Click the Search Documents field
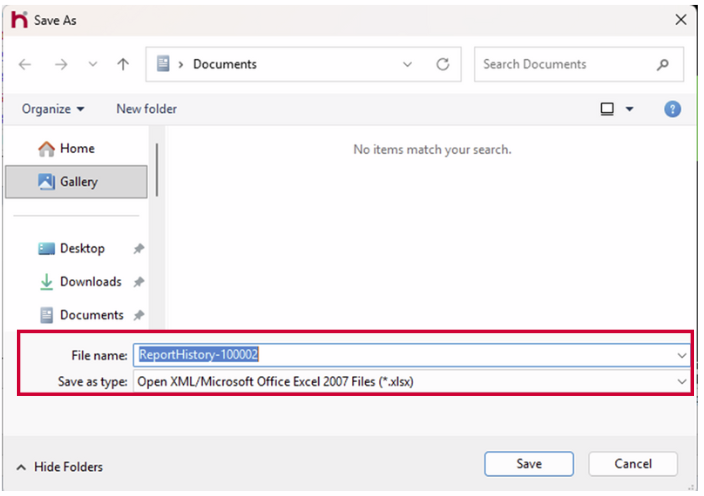Screen dimensions: 704x496 [565, 64]
